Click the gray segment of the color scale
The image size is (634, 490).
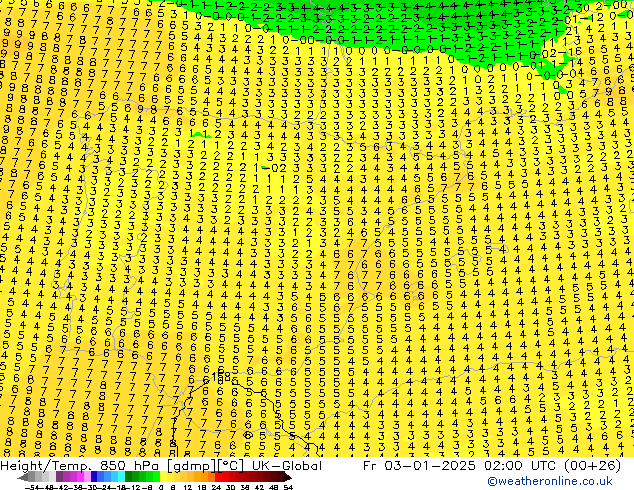pyautogui.click(x=38, y=477)
